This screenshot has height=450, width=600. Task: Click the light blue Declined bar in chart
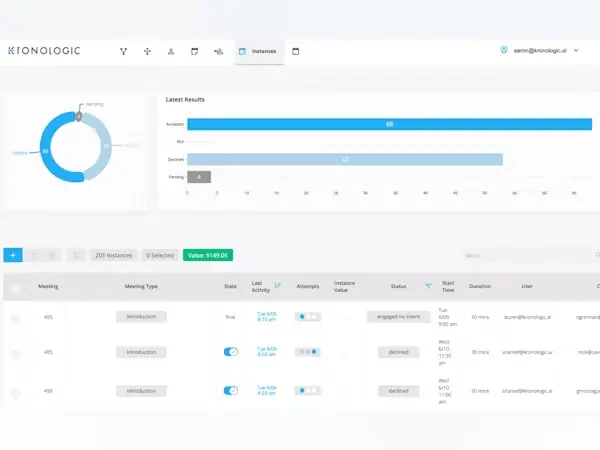(345, 160)
